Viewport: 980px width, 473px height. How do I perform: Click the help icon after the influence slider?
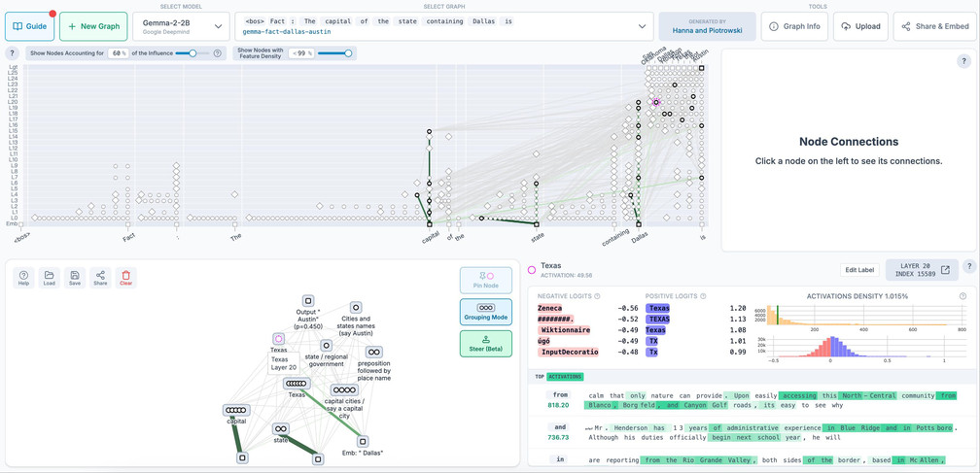click(217, 53)
